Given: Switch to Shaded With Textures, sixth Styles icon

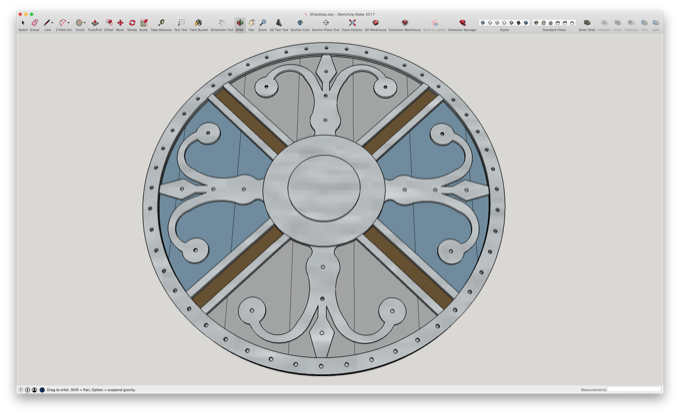Looking at the screenshot, I should 519,23.
